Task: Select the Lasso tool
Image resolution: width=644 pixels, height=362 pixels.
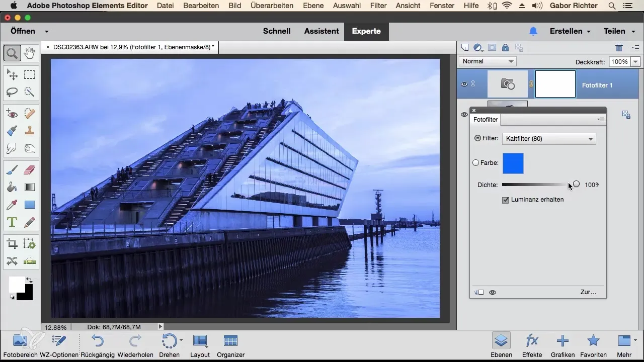Action: pyautogui.click(x=12, y=92)
